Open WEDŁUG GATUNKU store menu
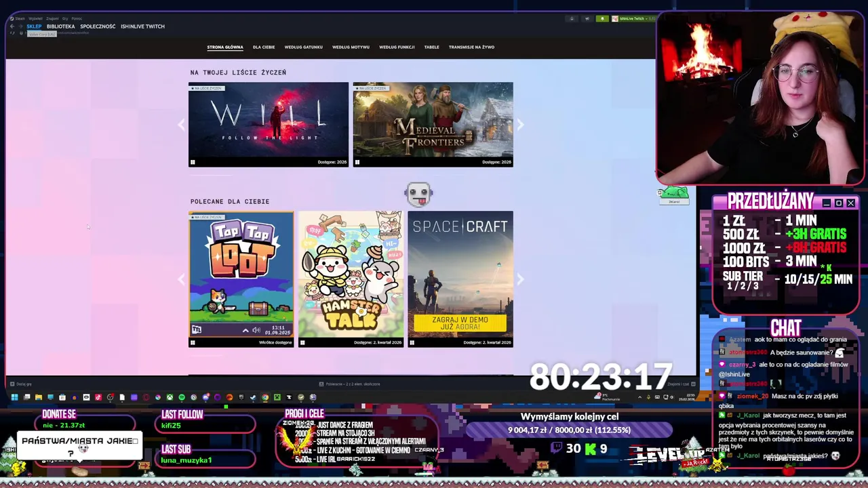The height and width of the screenshot is (488, 868). [x=303, y=47]
